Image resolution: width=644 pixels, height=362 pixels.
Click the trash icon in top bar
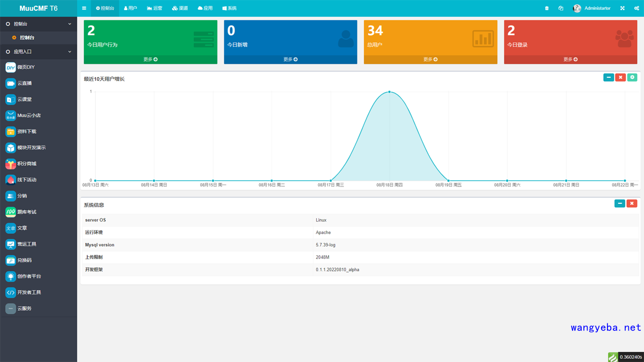547,8
